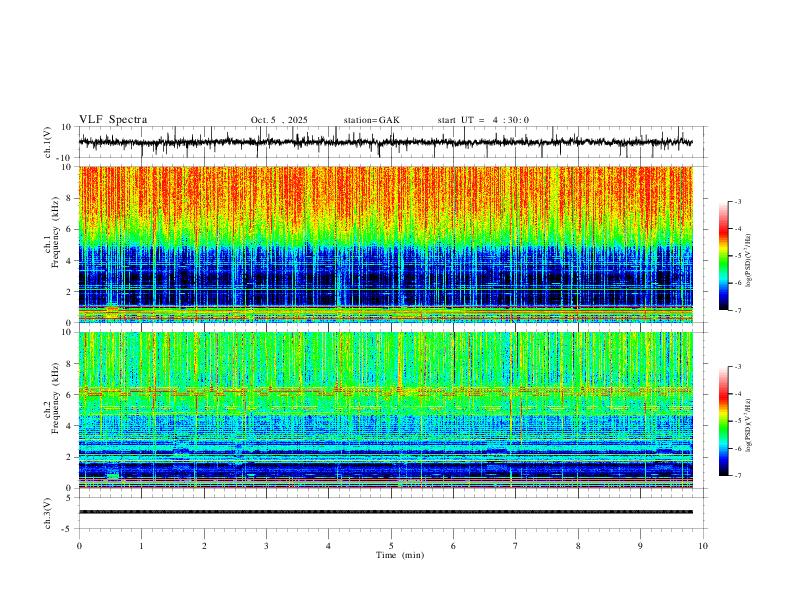Click the "5" tick on ch.3 voltage axis
This screenshot has width=792, height=612.
70,497
